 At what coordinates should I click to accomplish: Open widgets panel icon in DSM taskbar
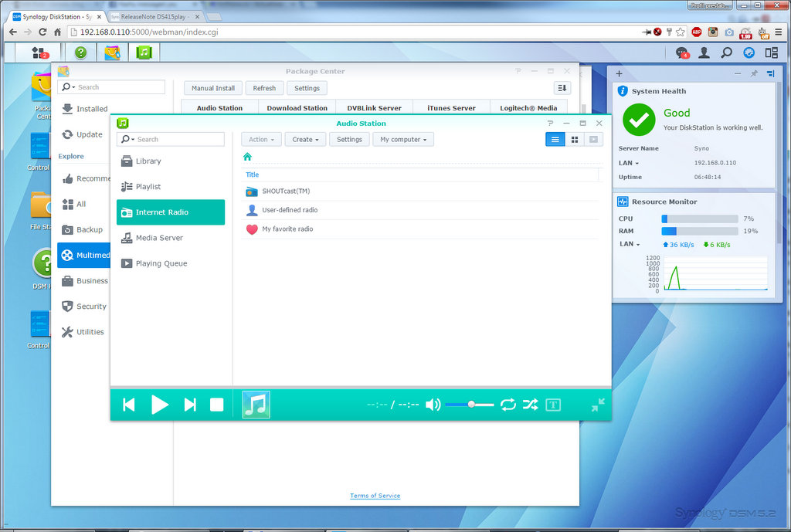(x=772, y=53)
